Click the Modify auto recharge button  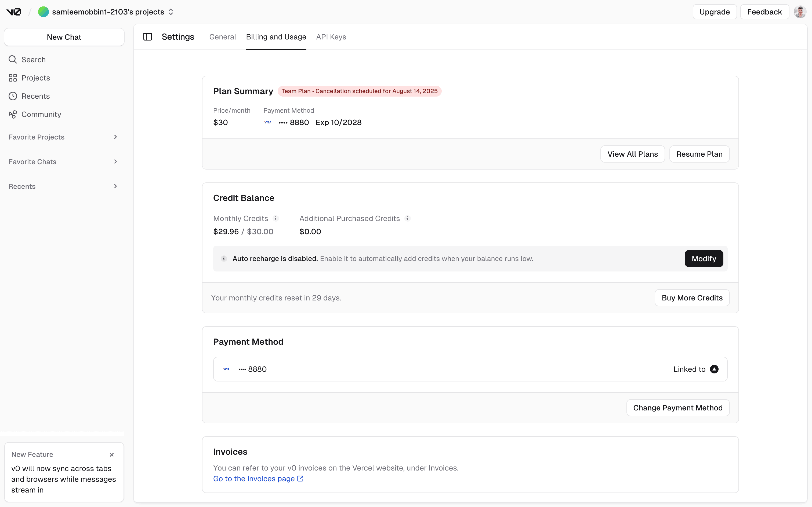[704, 259]
